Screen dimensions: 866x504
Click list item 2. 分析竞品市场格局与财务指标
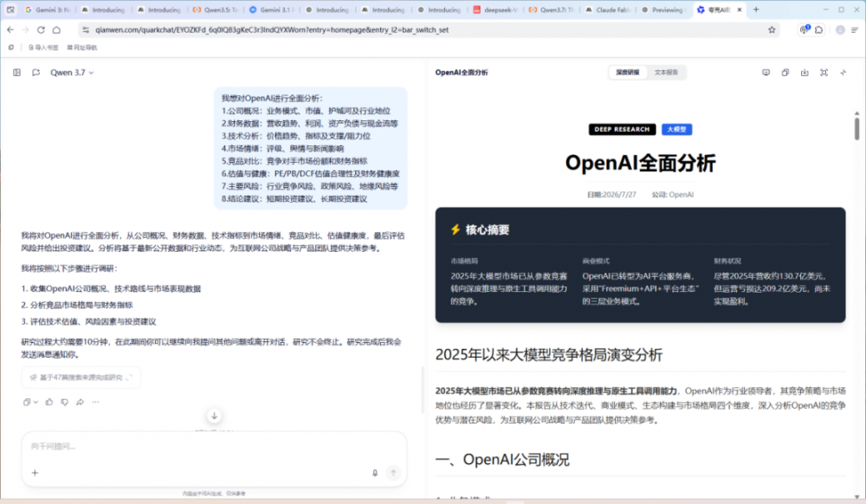(77, 305)
